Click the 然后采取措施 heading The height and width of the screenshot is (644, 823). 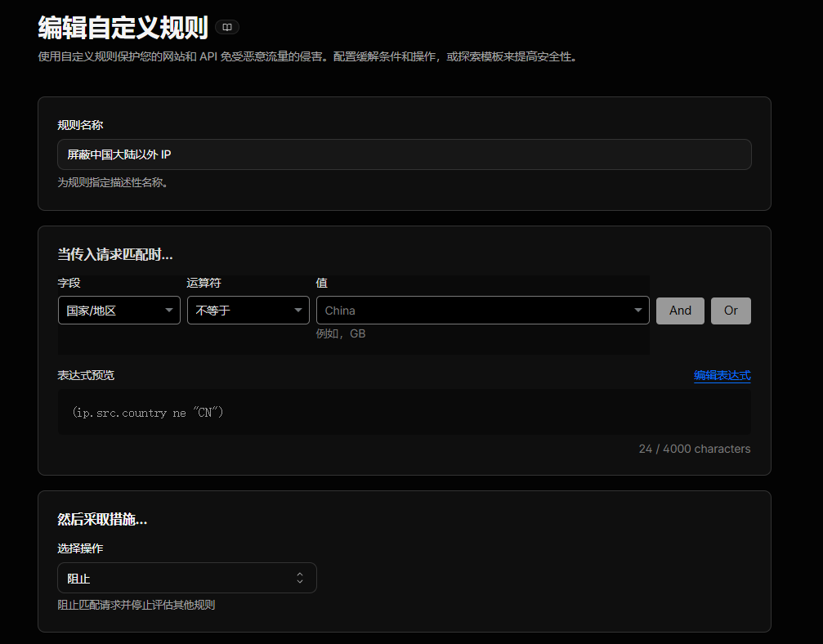(102, 520)
